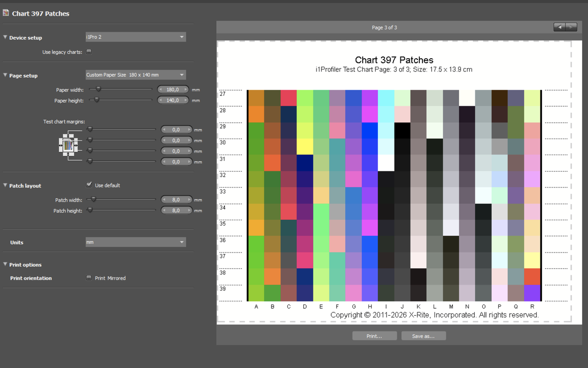Collapse the Patch layout section
The width and height of the screenshot is (588, 368).
pos(5,185)
